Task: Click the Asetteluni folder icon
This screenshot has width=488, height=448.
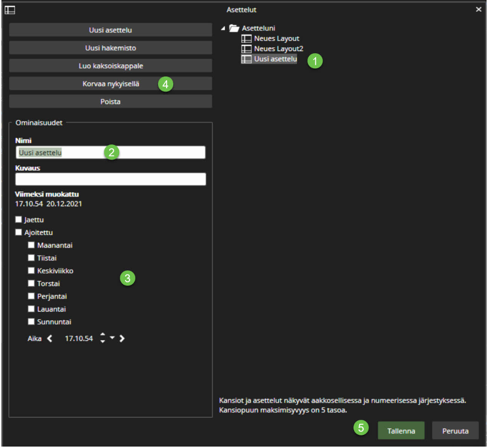Action: (234, 28)
